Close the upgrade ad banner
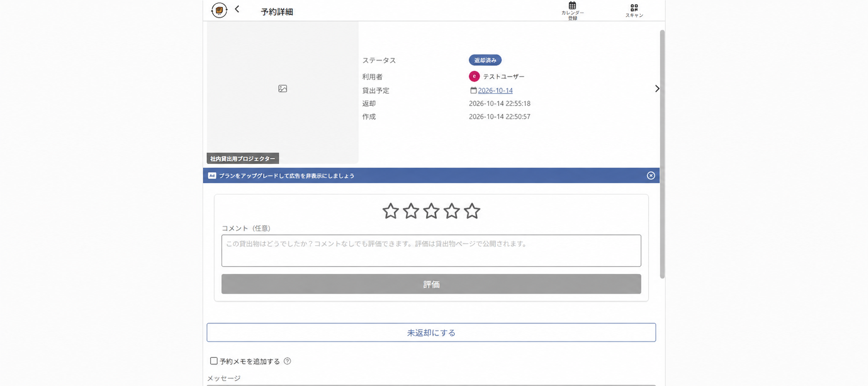 click(651, 175)
